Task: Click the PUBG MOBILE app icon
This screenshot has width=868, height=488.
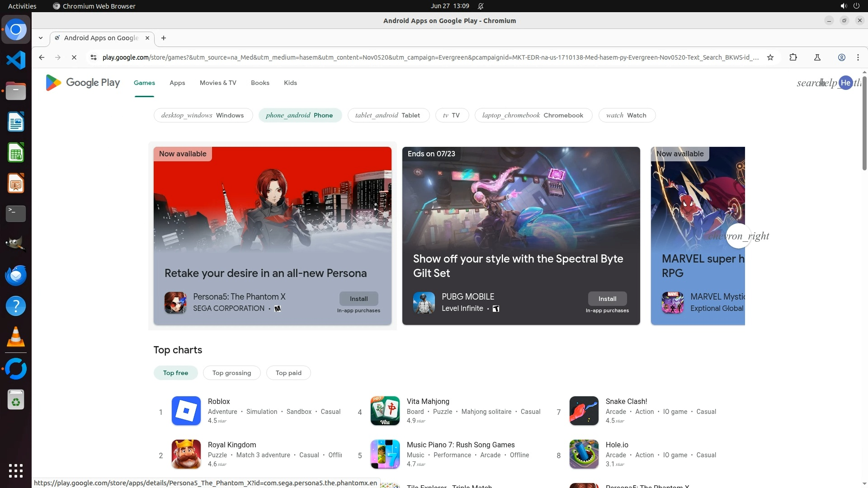Action: (x=424, y=303)
